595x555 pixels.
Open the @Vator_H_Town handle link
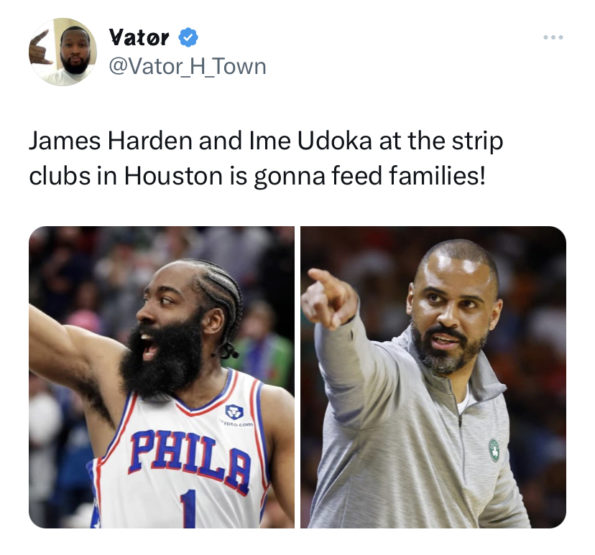tap(187, 66)
